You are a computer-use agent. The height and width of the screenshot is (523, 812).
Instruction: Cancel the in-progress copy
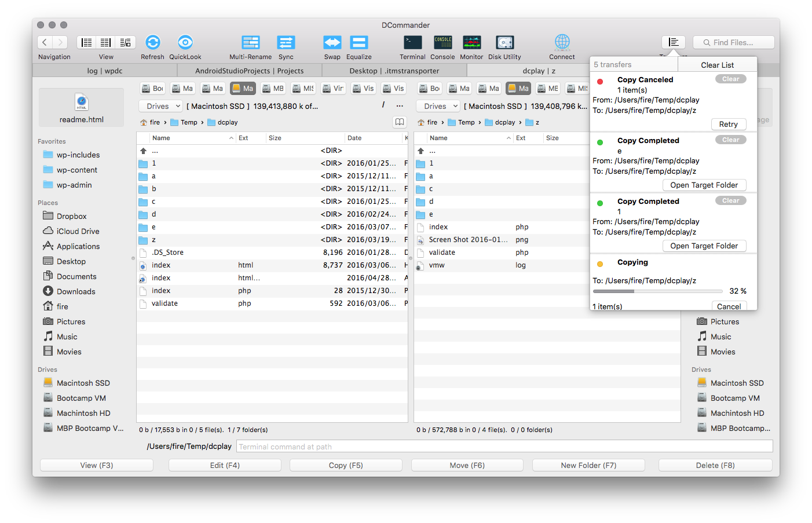[729, 306]
